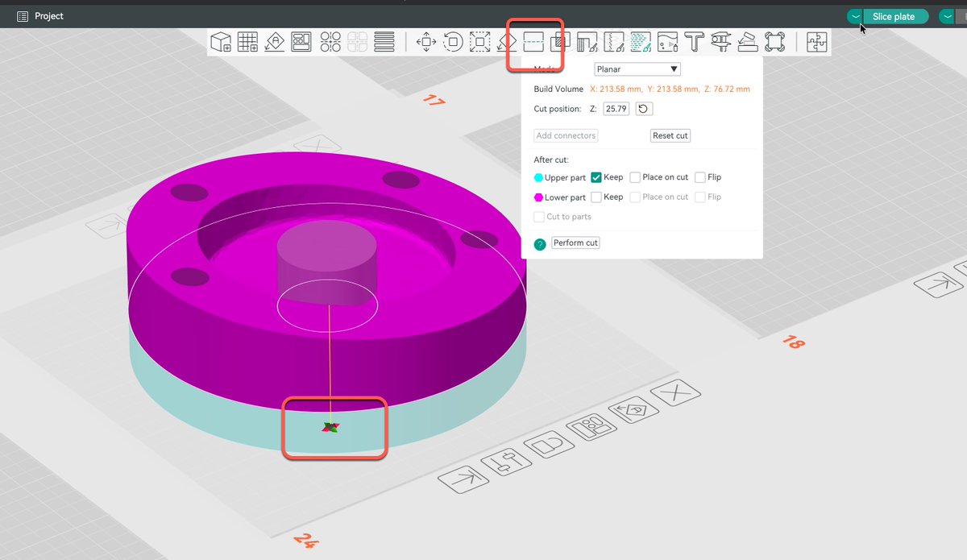Click the Reset cut button
Screen dimensions: 967x560
pos(670,135)
